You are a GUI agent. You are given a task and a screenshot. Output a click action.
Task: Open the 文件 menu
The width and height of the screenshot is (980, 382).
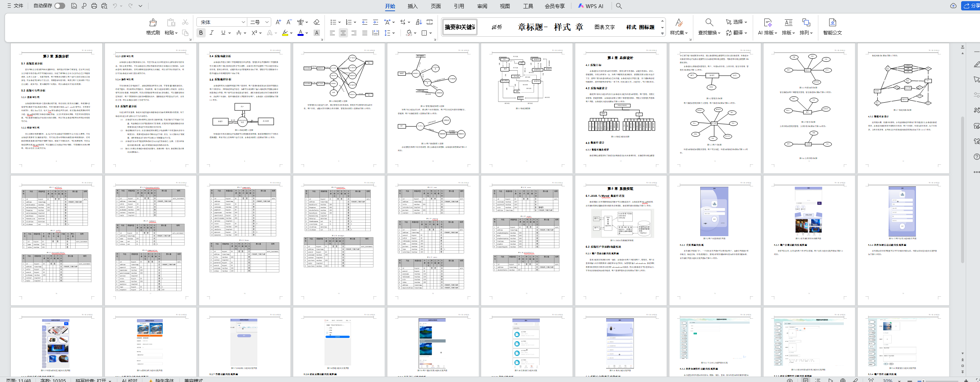point(15,6)
